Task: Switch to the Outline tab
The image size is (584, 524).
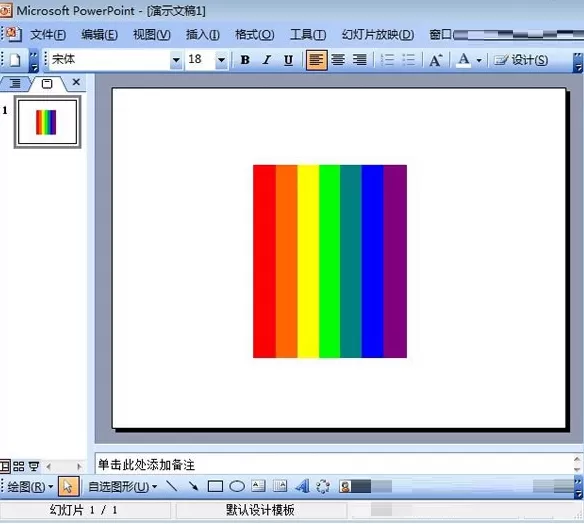Action: (x=15, y=83)
